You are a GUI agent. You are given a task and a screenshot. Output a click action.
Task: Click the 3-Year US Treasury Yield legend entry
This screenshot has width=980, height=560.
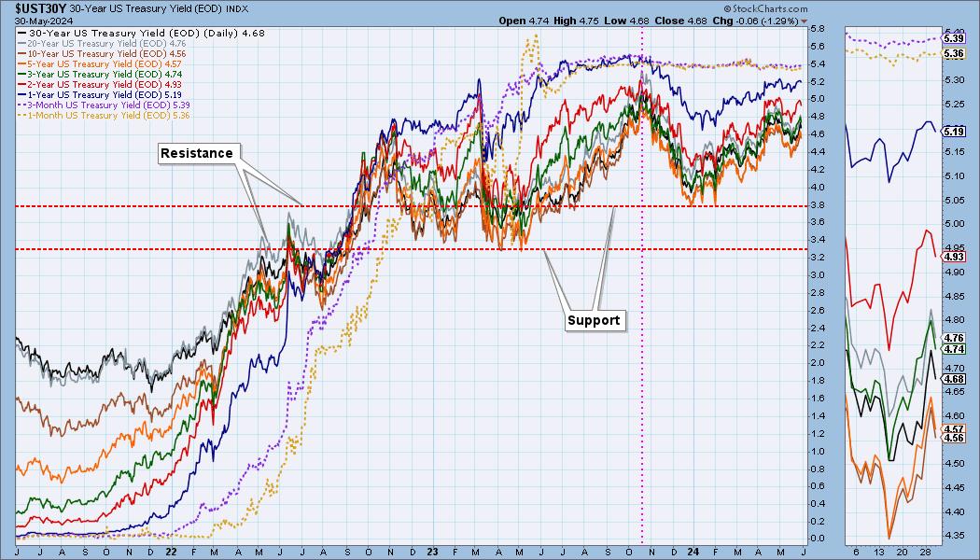(x=101, y=74)
